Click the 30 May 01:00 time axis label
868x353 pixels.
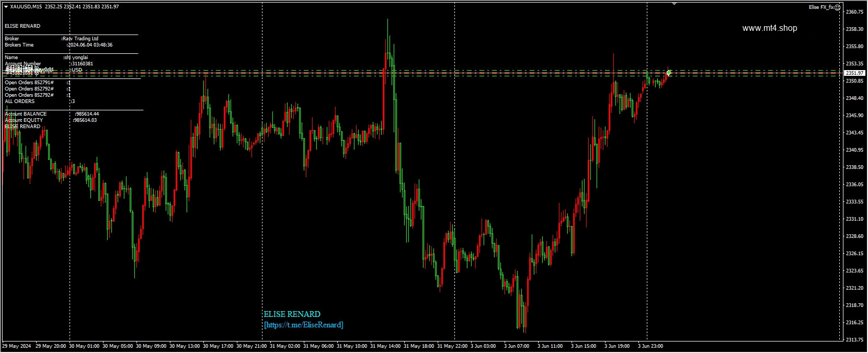pyautogui.click(x=84, y=346)
